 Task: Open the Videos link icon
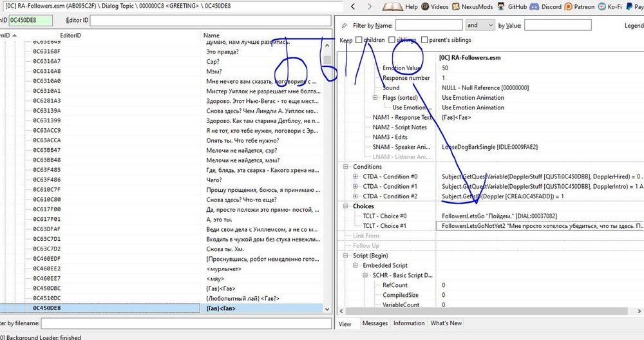425,6
